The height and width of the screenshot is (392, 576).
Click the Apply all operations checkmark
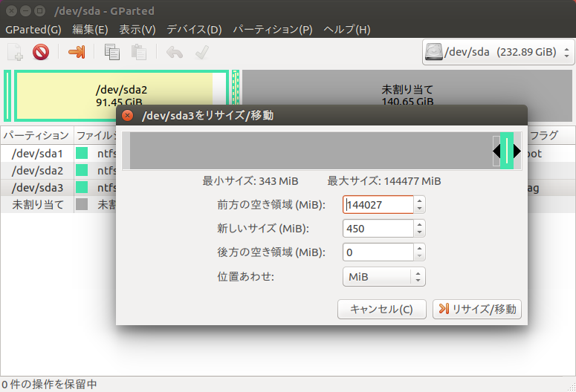tap(201, 52)
